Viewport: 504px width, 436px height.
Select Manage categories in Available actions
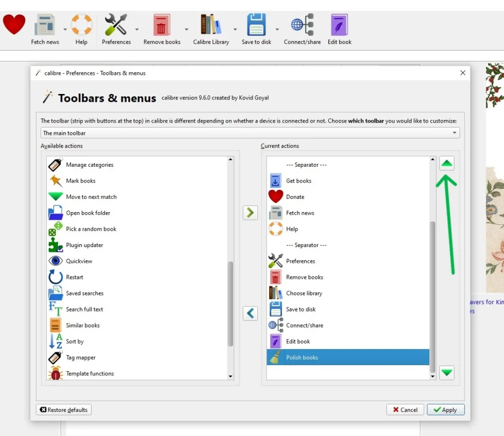coord(137,164)
